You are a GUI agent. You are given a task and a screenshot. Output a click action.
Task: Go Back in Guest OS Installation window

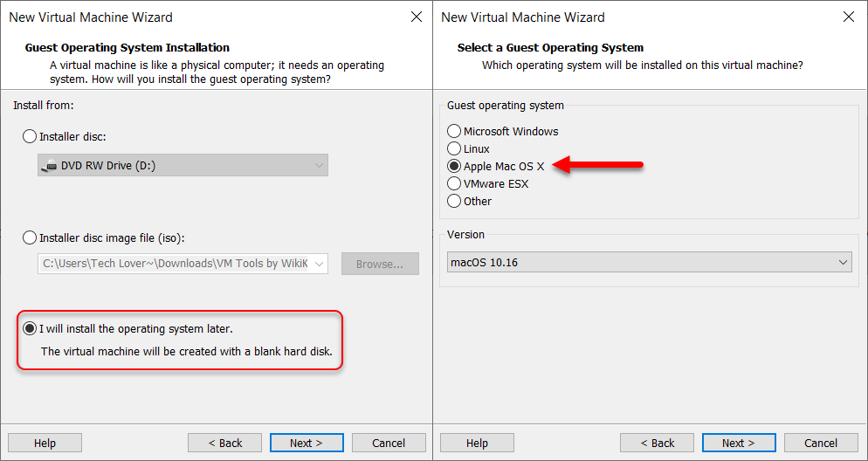point(224,443)
